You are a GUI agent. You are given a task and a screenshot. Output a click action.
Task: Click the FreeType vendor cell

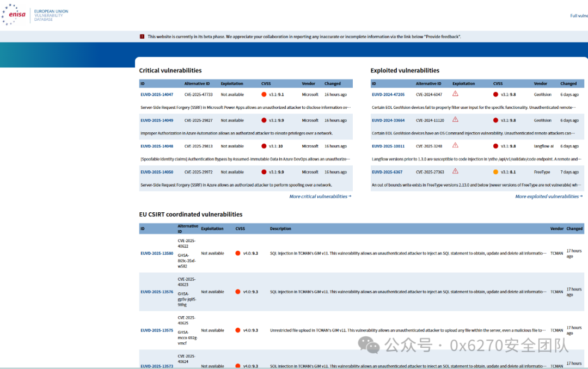point(542,172)
